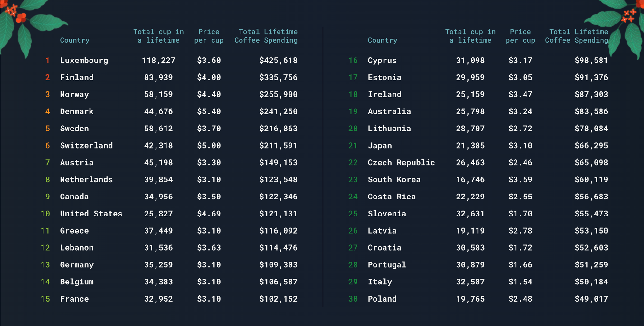The height and width of the screenshot is (326, 644).
Task: Select the Japan country name
Action: pyautogui.click(x=380, y=146)
